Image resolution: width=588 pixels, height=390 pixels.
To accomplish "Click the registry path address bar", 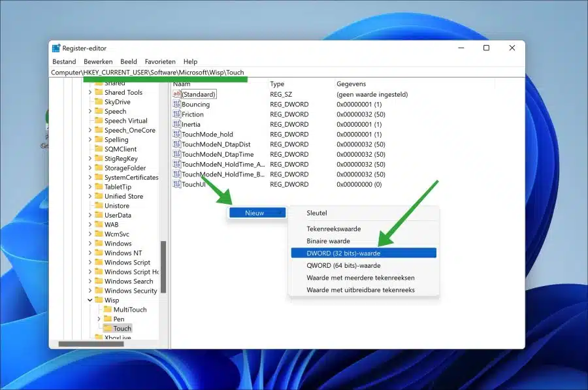I will (287, 73).
